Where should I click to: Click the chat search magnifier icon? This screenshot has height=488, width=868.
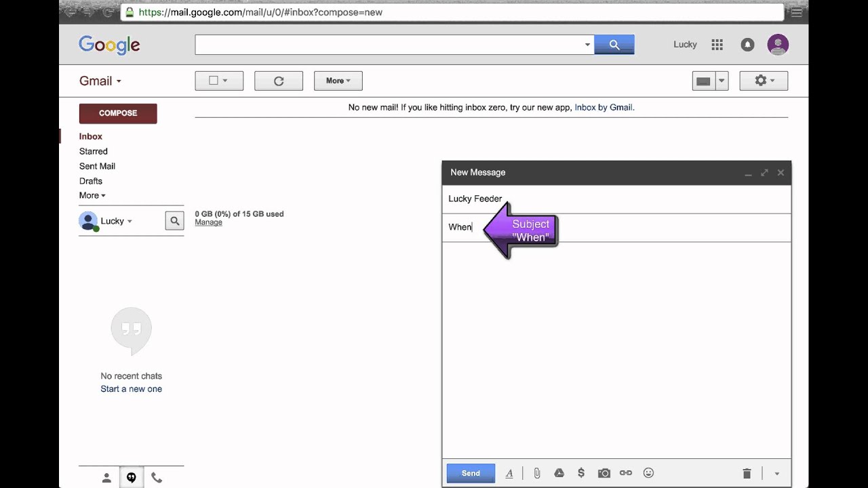point(174,220)
